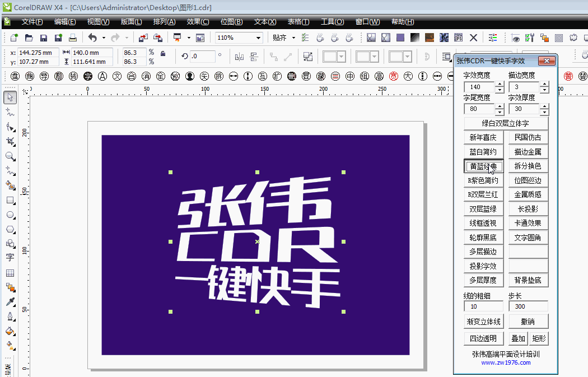Image resolution: width=588 pixels, height=377 pixels.
Task: Select the Table tool
Action: (x=10, y=273)
